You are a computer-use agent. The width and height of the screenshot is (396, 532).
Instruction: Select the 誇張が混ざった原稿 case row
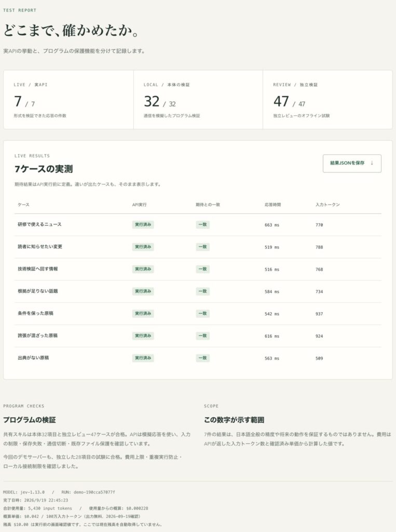click(198, 336)
